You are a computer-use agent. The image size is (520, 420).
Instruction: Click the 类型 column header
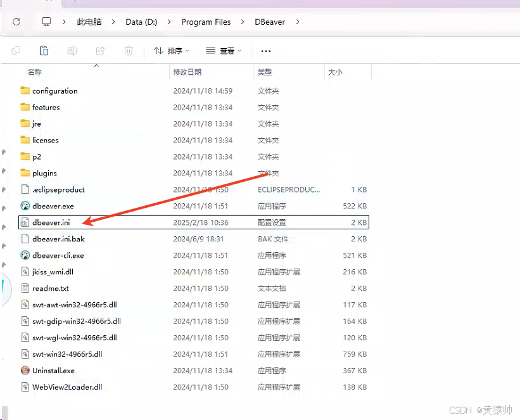[265, 72]
